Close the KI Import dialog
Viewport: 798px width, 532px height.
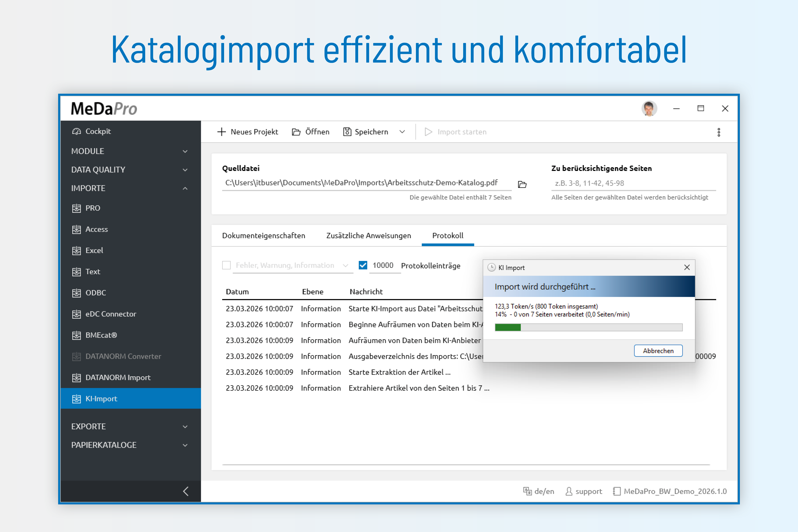pos(687,267)
